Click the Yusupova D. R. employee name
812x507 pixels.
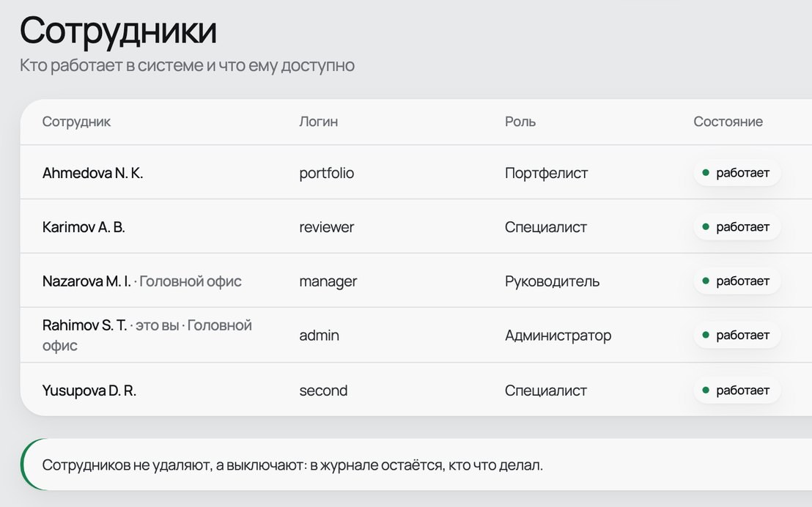pos(89,391)
